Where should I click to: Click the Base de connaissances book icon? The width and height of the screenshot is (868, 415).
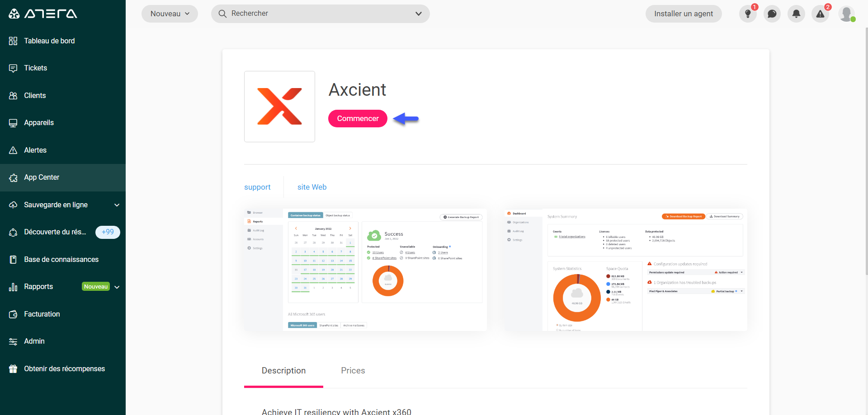13,260
